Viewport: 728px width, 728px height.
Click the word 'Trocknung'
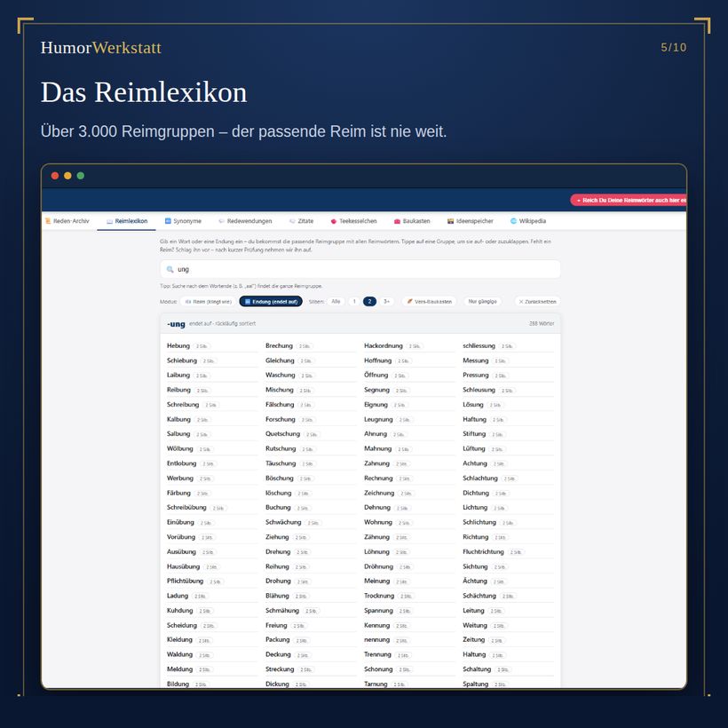coord(379,596)
